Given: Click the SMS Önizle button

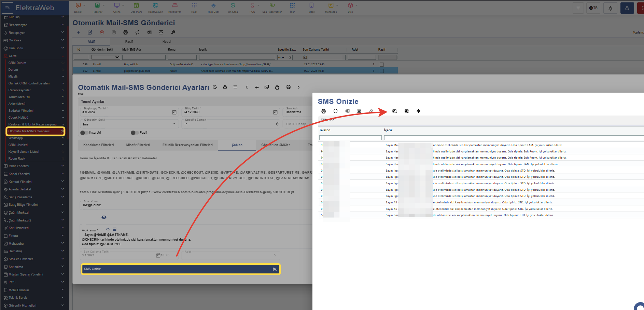Looking at the screenshot, I should (180, 269).
